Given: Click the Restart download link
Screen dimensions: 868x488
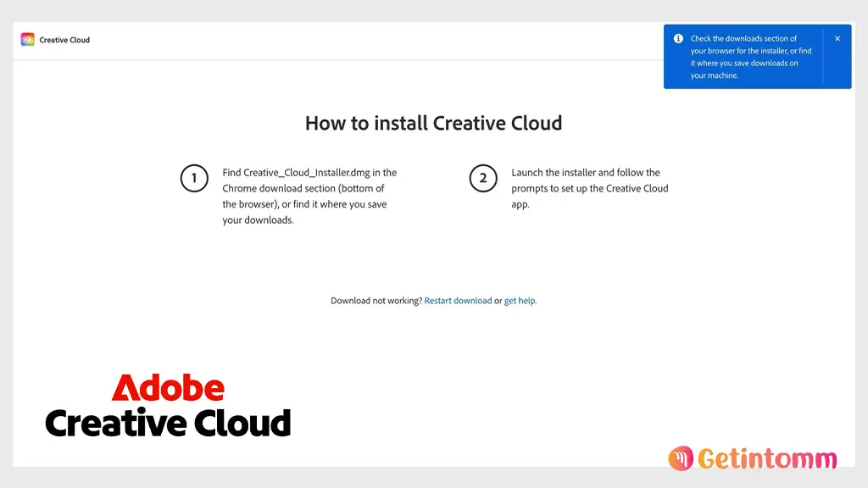Looking at the screenshot, I should click(x=458, y=301).
